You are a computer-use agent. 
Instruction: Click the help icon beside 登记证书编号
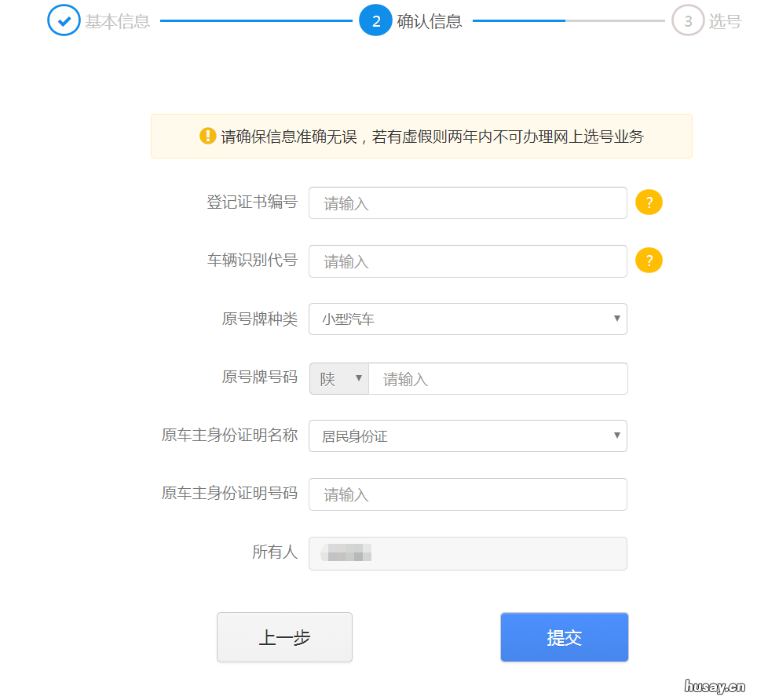pos(649,202)
